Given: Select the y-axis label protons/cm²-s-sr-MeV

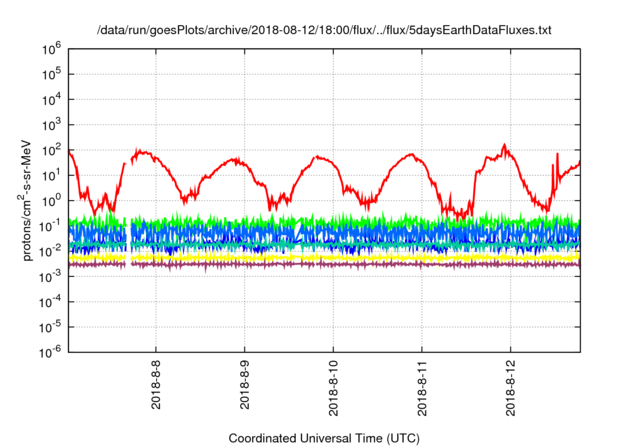Looking at the screenshot, I should tap(25, 200).
